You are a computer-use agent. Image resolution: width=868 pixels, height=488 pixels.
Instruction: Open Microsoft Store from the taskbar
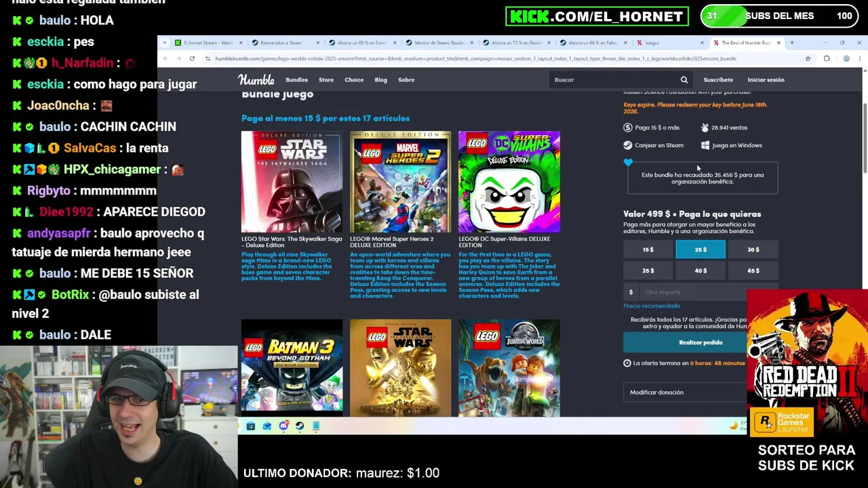point(250,426)
